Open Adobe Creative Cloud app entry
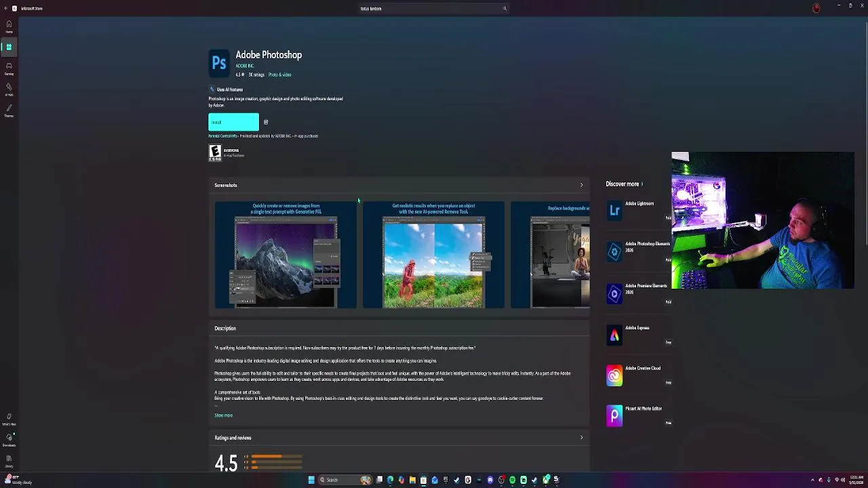 (x=637, y=375)
